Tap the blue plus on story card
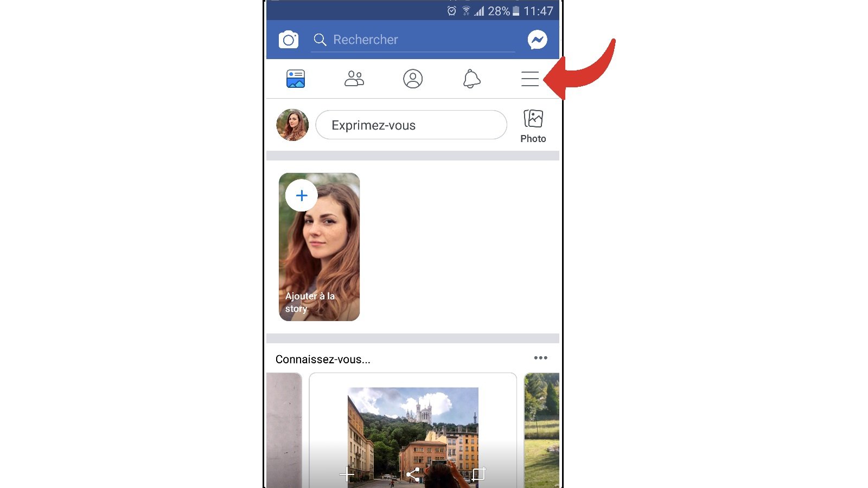The width and height of the screenshot is (868, 488). 302,196
